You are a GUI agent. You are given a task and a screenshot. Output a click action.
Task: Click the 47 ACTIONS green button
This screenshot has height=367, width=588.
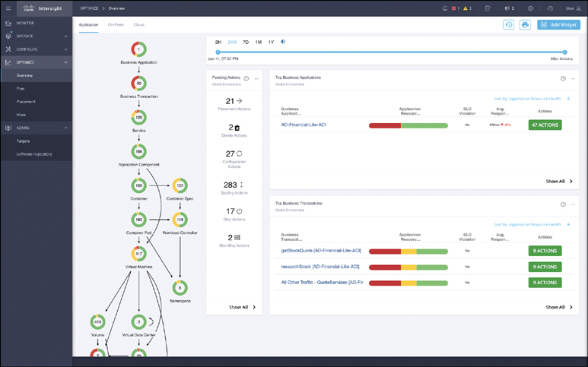tap(545, 125)
